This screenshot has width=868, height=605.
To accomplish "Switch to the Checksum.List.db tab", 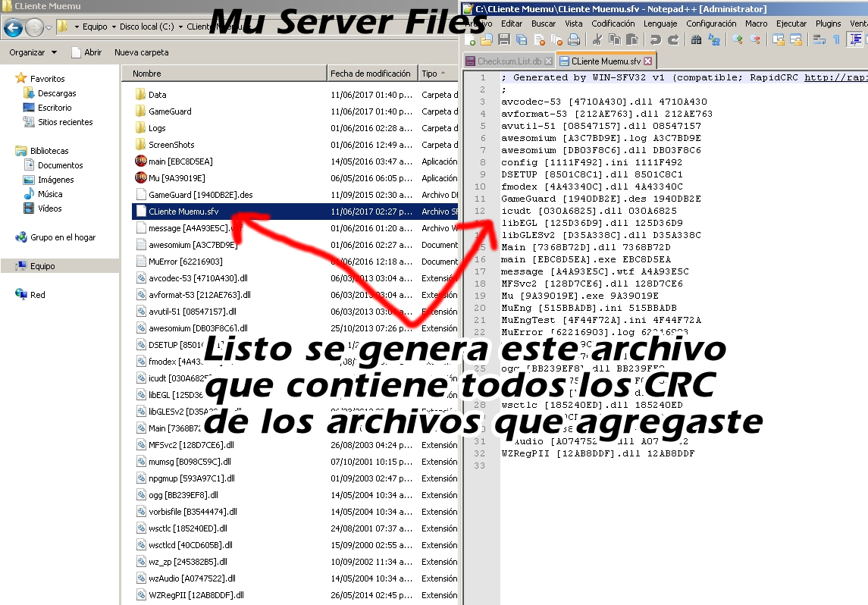I will coord(509,61).
